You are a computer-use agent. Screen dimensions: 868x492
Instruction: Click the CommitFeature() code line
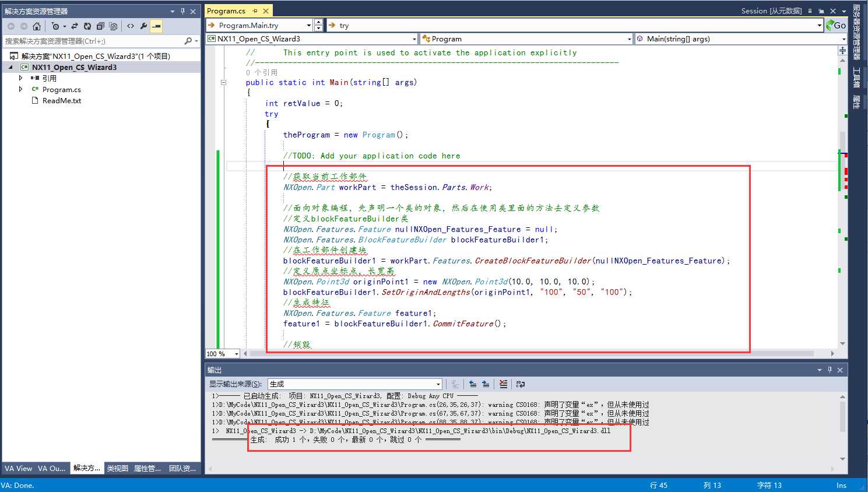tap(395, 324)
